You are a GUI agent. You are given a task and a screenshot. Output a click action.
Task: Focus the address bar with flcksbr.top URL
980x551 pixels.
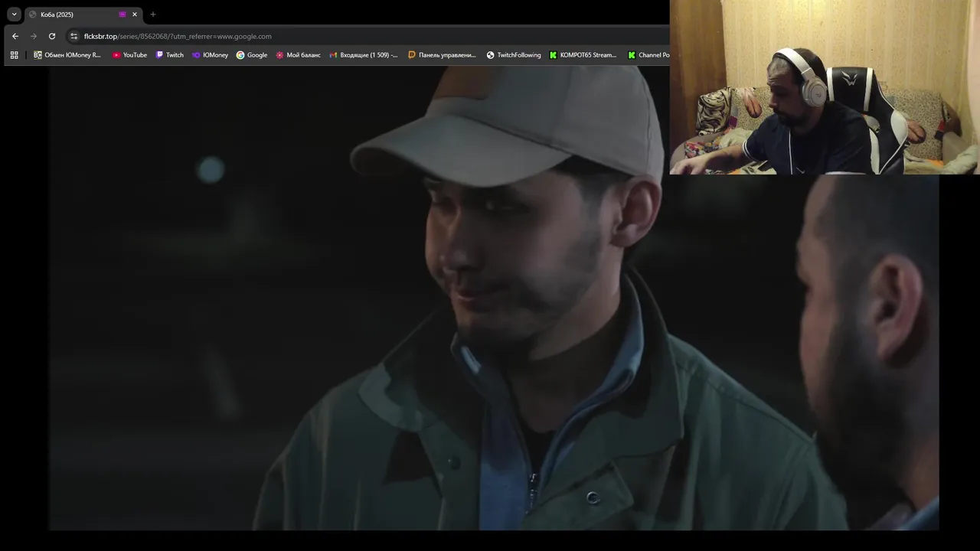pos(367,36)
